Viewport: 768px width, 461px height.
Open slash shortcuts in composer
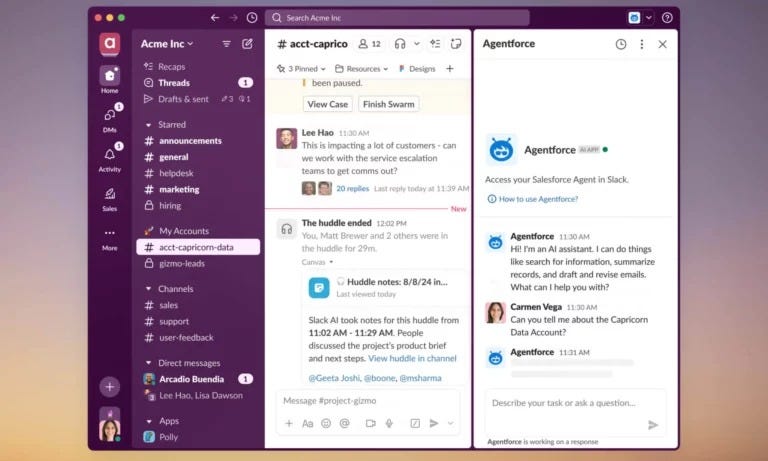pyautogui.click(x=415, y=423)
